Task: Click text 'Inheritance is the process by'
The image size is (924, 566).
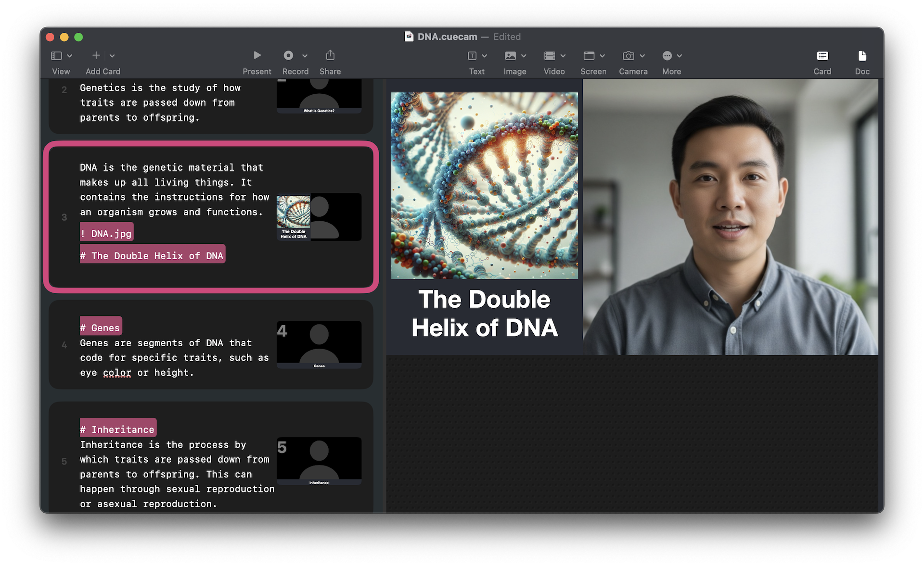Action: 163,445
